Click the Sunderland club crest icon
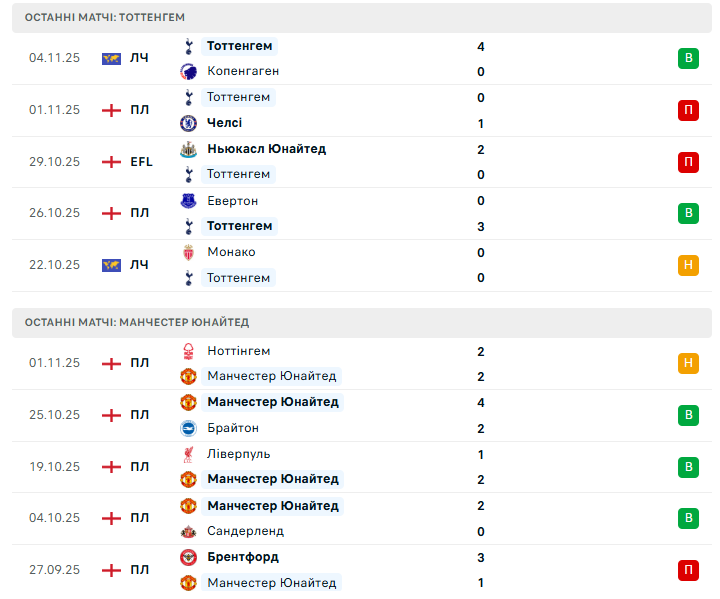The image size is (720, 599). click(x=188, y=531)
